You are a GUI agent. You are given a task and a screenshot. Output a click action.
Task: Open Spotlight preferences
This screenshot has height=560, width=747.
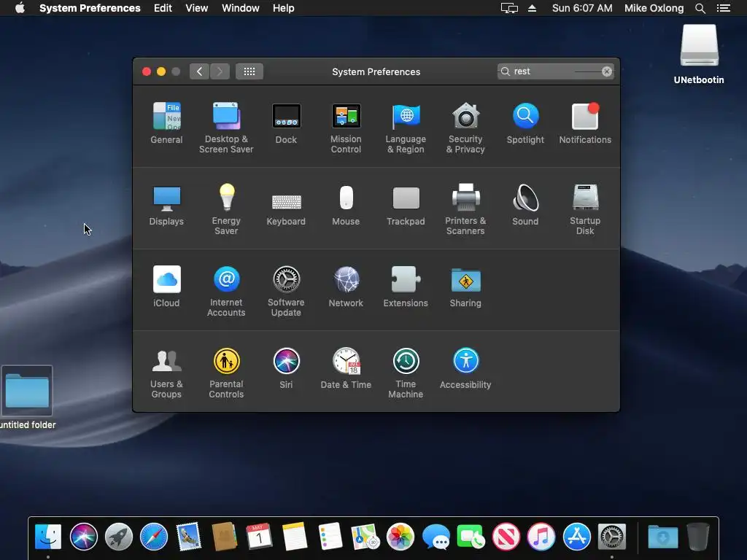pos(525,122)
